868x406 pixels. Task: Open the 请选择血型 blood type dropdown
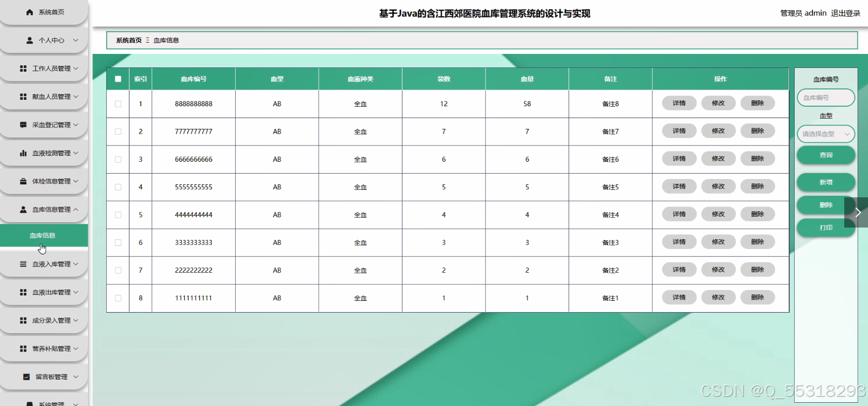point(826,134)
